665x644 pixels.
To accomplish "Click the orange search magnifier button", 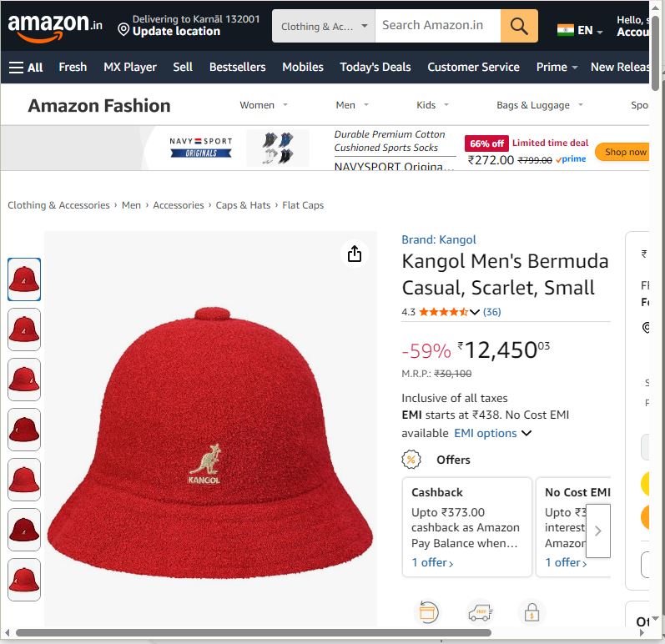I will tap(519, 27).
